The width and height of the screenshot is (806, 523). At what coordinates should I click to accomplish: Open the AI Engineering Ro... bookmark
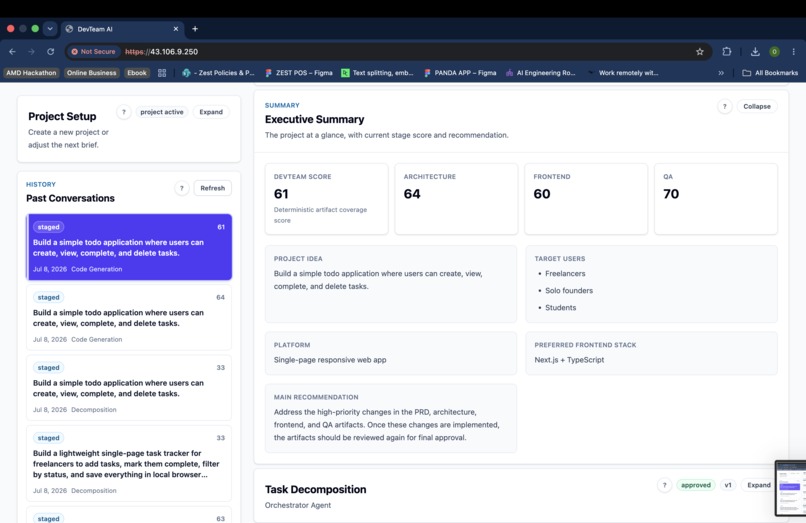pos(541,73)
